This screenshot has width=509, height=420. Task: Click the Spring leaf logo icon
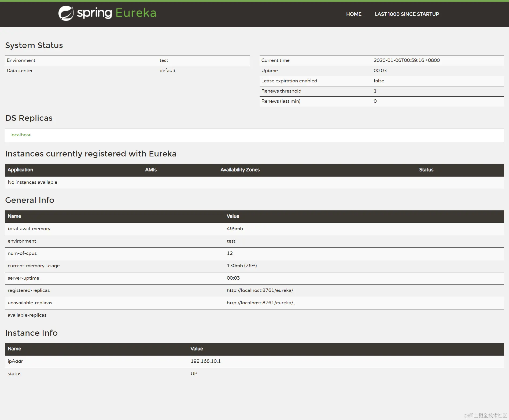[66, 13]
